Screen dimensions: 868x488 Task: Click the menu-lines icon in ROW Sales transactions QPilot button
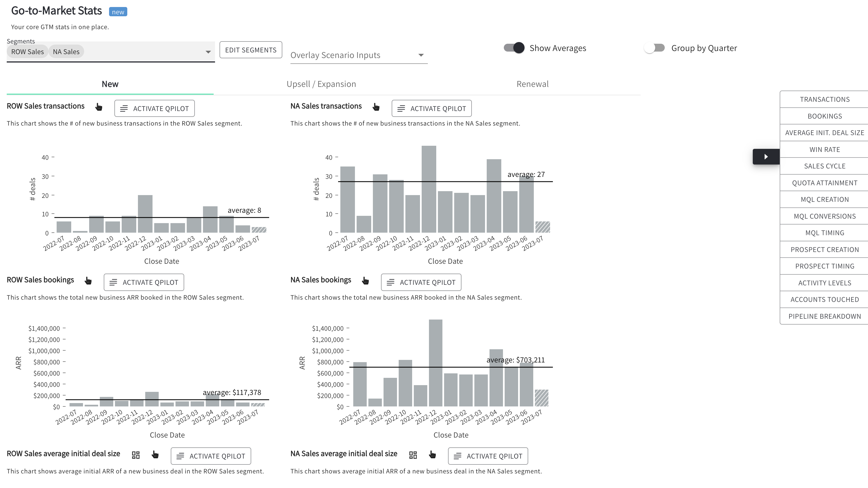point(124,108)
